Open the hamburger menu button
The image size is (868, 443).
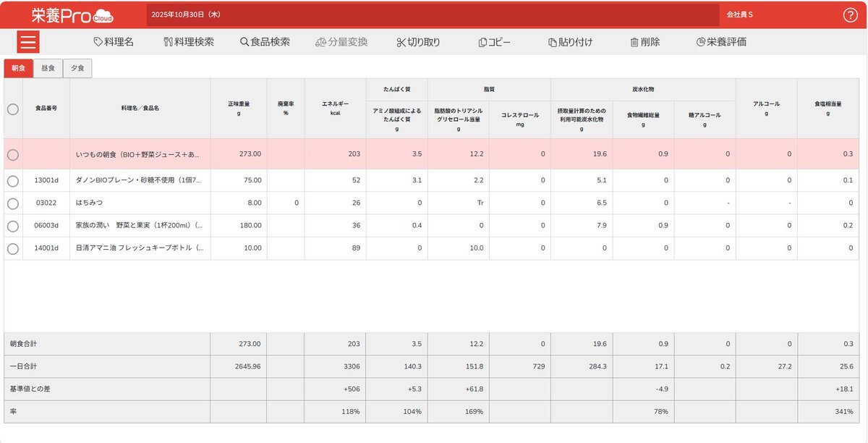(28, 42)
